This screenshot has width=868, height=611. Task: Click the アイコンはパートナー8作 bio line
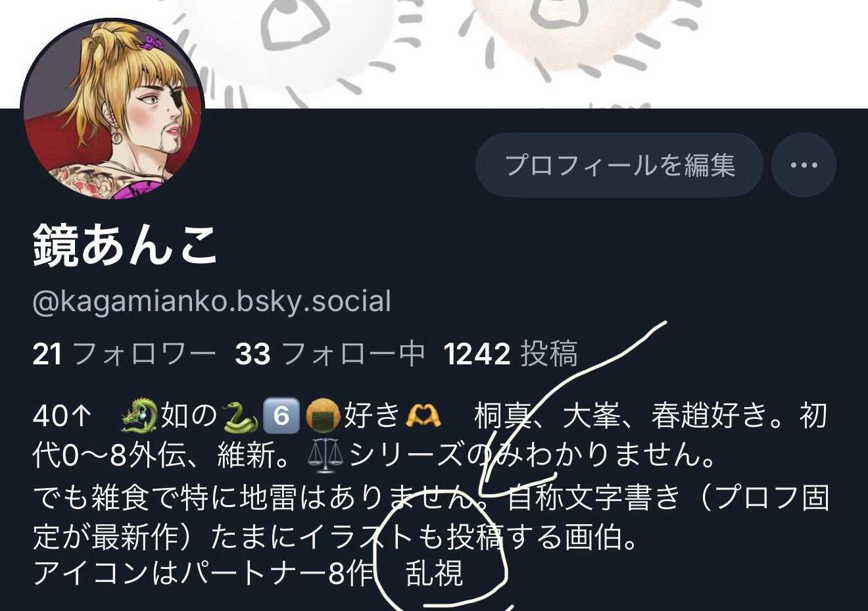pyautogui.click(x=203, y=573)
